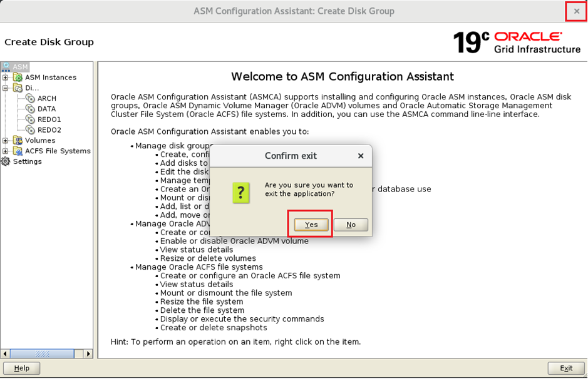Screen dimensions: 588x381
Task: Click 'Manage Oracle ACFS file systems' bullet
Action: [x=199, y=267]
